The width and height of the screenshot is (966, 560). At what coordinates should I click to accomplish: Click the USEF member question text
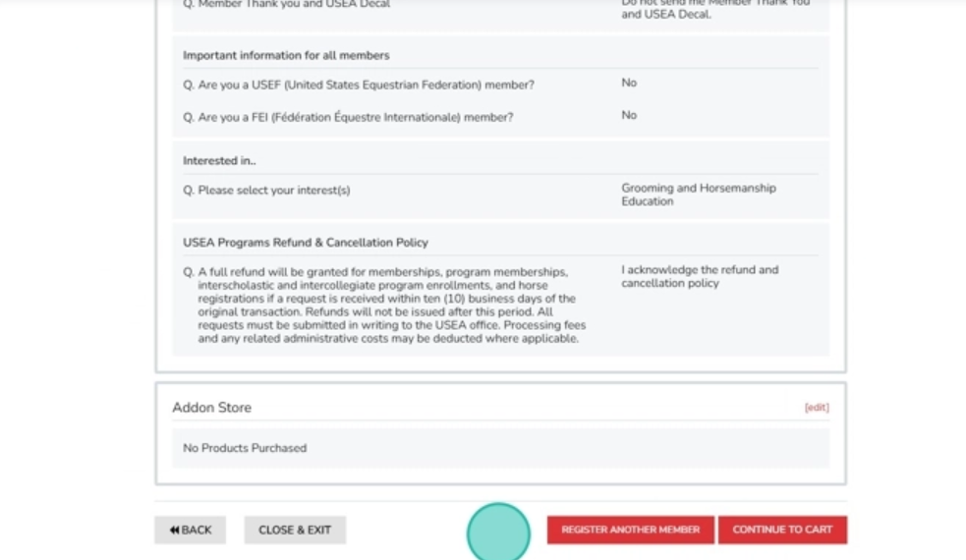pos(359,85)
